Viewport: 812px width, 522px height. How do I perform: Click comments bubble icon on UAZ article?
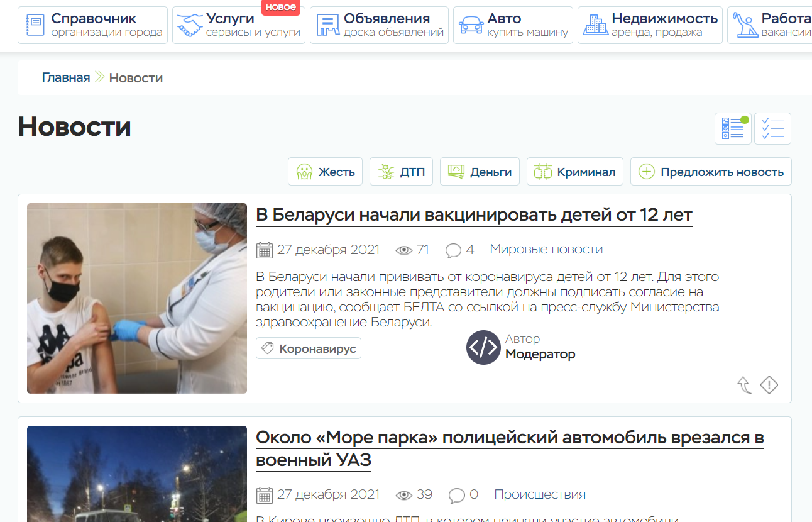tap(456, 496)
